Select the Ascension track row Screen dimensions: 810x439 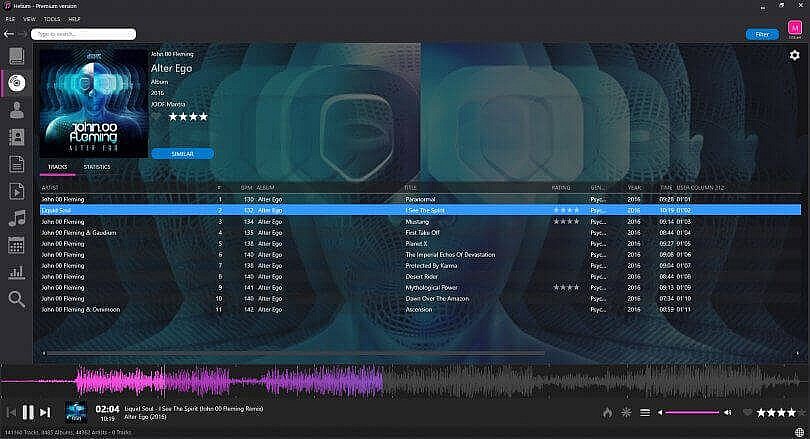[x=420, y=309]
